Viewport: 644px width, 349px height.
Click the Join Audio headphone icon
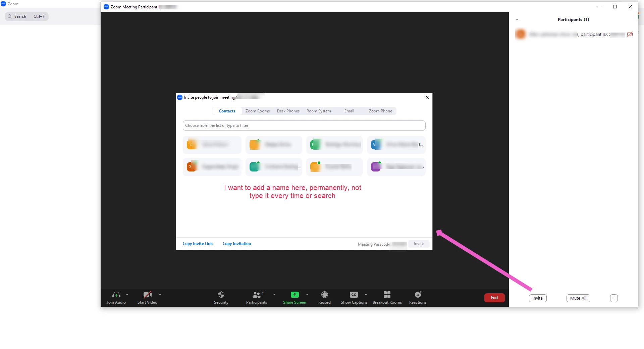pyautogui.click(x=116, y=295)
